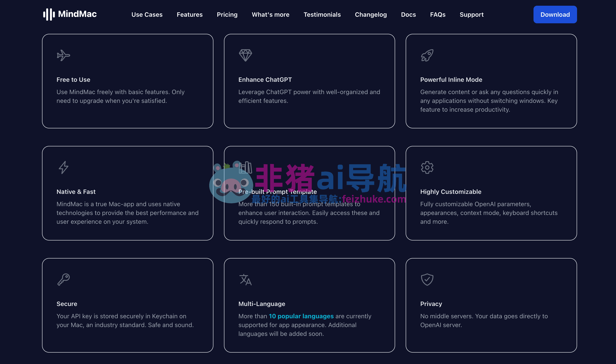Click the translate icon for Multi-Language
The width and height of the screenshot is (616, 364).
point(246,280)
